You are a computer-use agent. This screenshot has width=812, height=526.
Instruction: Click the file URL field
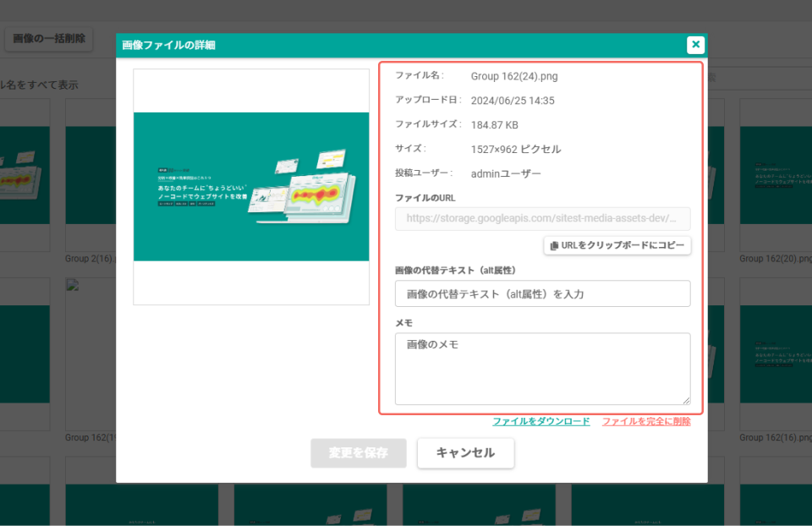click(x=543, y=218)
